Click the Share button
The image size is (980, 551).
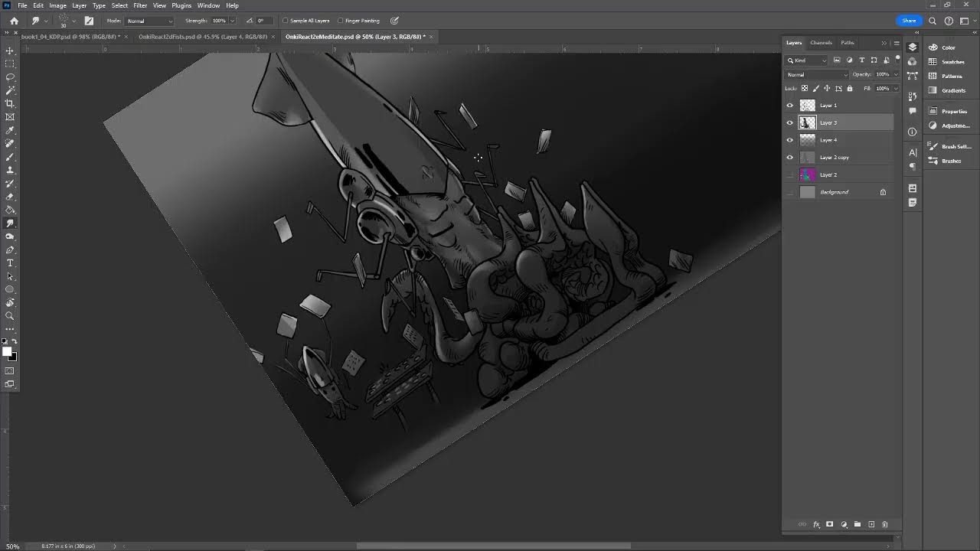(909, 21)
